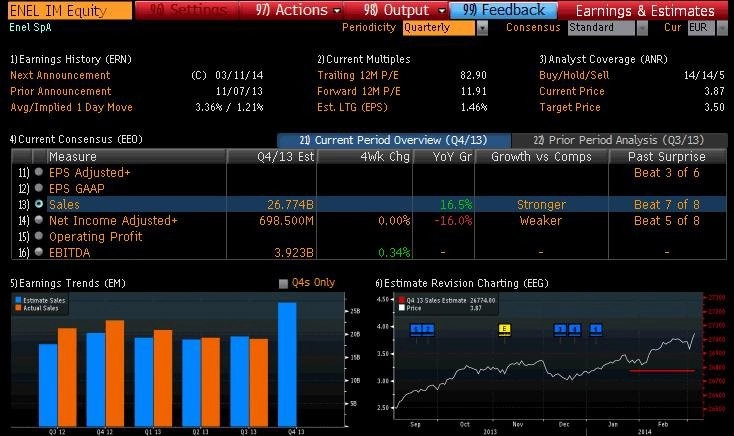Click the Sales YoY growth 16.5%
734x436 pixels.
coord(456,205)
